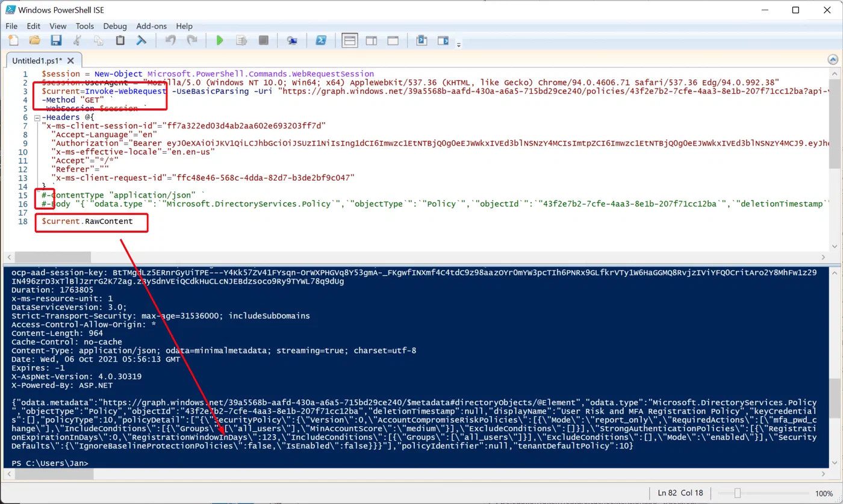Viewport: 843px width, 504px height.
Task: Open the Add-ons menu
Action: pyautogui.click(x=152, y=26)
